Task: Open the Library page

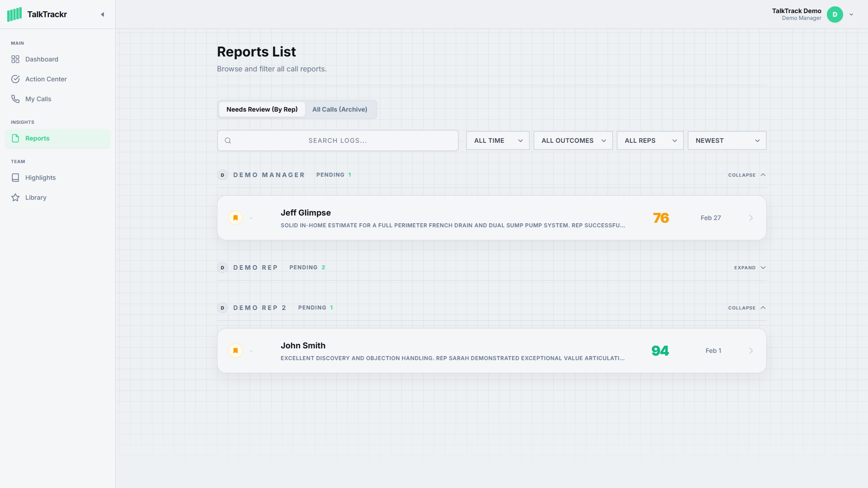Action: click(x=36, y=197)
